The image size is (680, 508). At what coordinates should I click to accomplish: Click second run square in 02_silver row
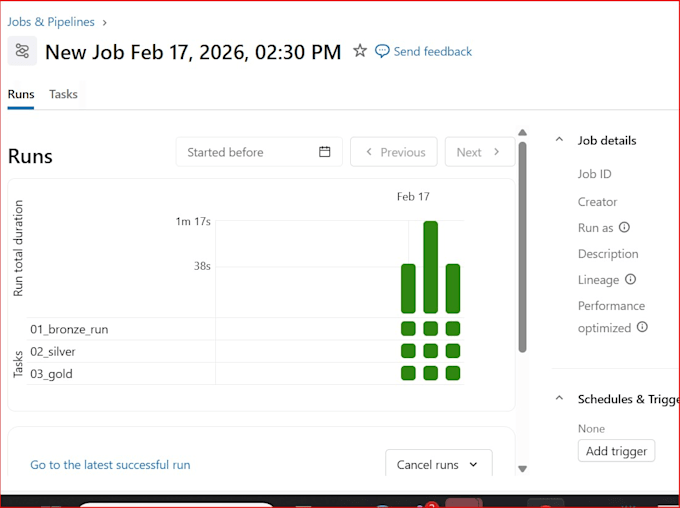pos(430,351)
